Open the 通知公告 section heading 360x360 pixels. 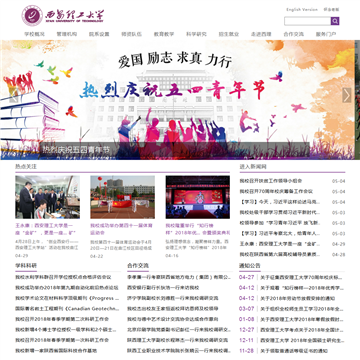coord(250,266)
